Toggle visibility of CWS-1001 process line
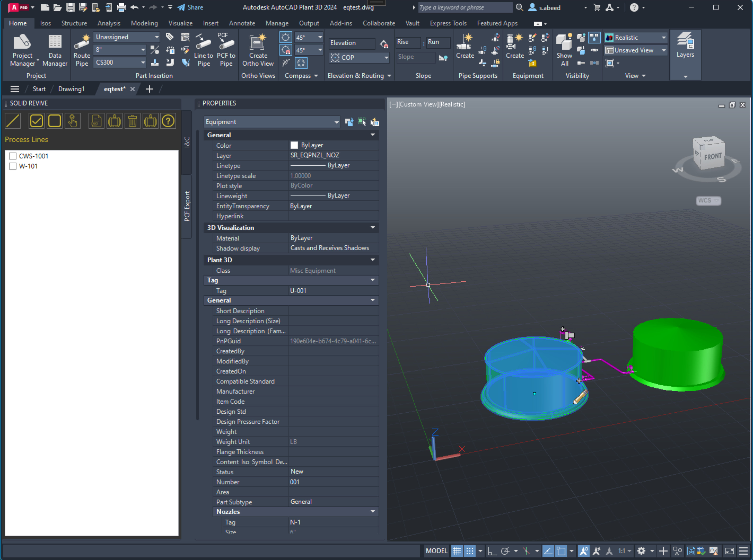 pos(12,155)
